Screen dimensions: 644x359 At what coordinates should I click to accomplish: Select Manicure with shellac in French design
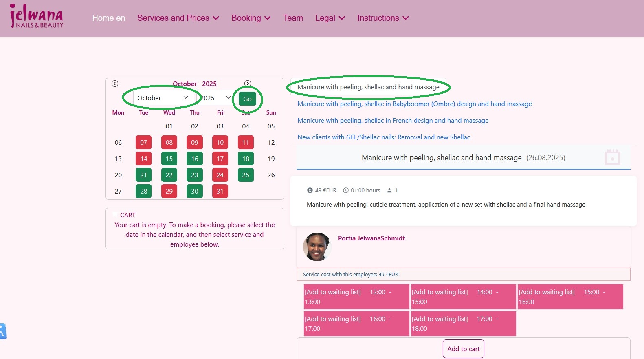393,121
